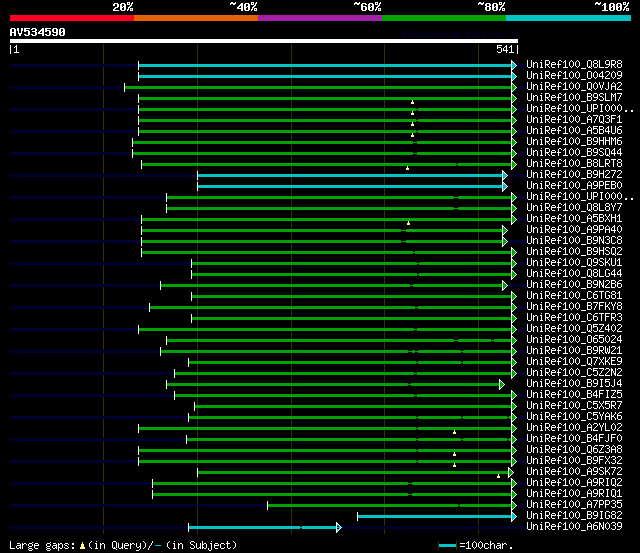The width and height of the screenshot is (640, 553).
Task: Select the UniRef100_B9FX32 label
Action: coord(574,461)
